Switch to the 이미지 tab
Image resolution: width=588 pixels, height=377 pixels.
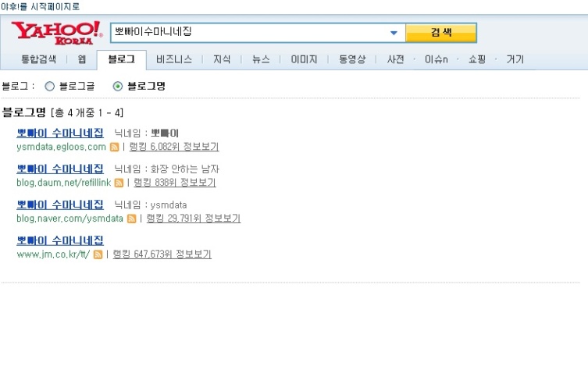[x=304, y=59]
